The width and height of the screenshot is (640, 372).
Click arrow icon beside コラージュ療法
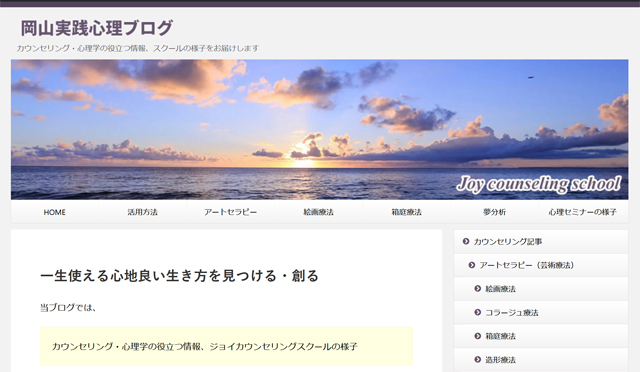[478, 313]
